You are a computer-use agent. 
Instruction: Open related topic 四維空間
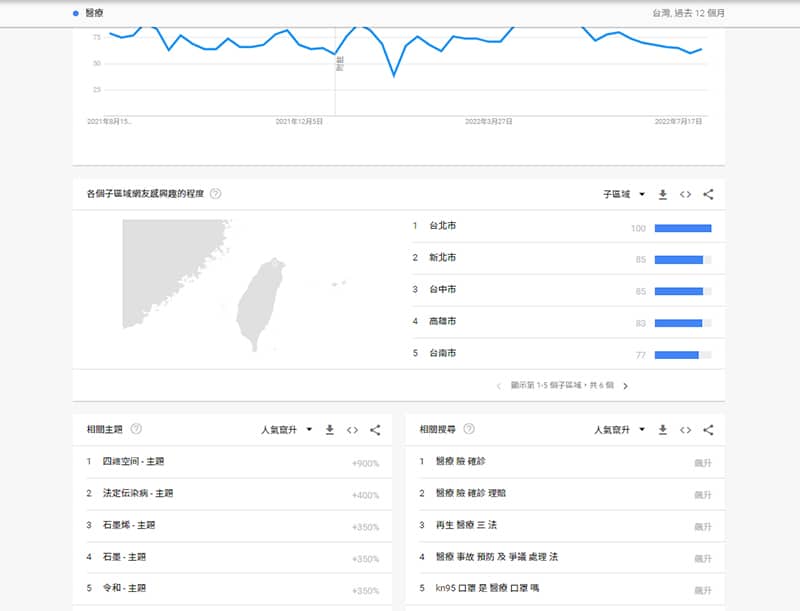click(x=132, y=462)
